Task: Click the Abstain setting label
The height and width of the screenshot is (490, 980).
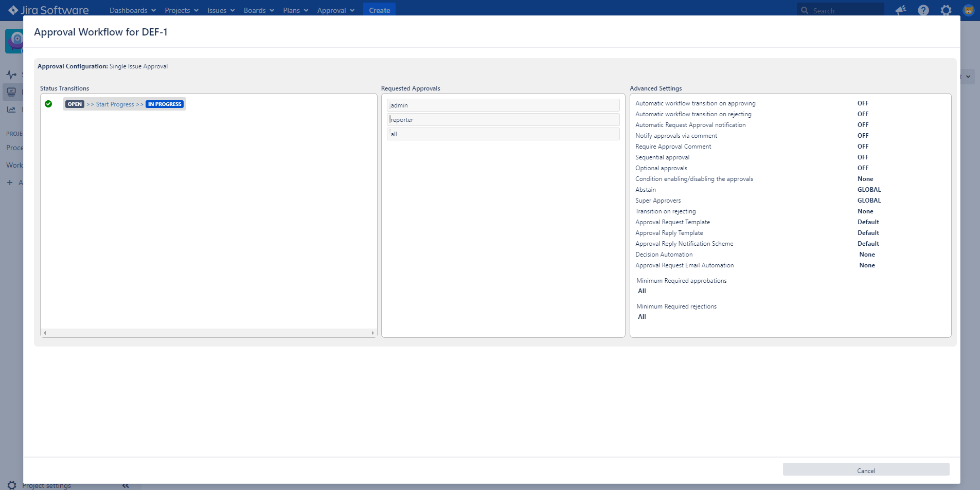Action: click(646, 190)
